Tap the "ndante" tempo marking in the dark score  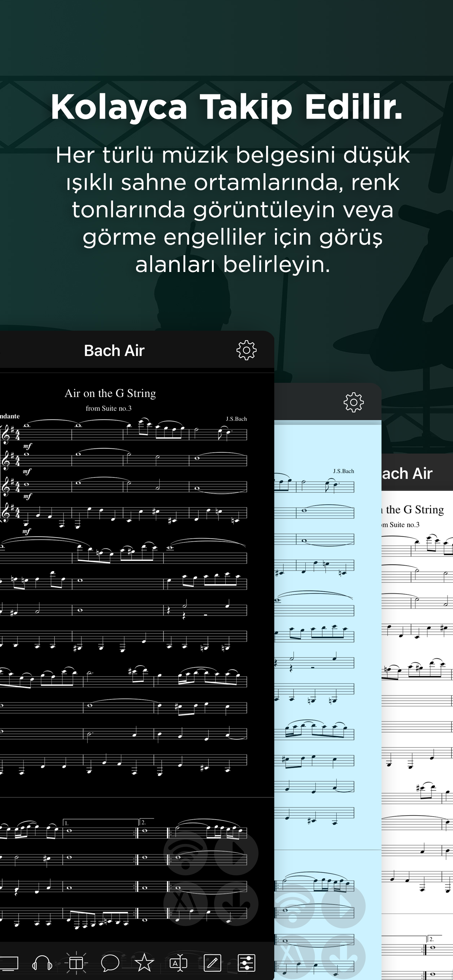(10, 416)
